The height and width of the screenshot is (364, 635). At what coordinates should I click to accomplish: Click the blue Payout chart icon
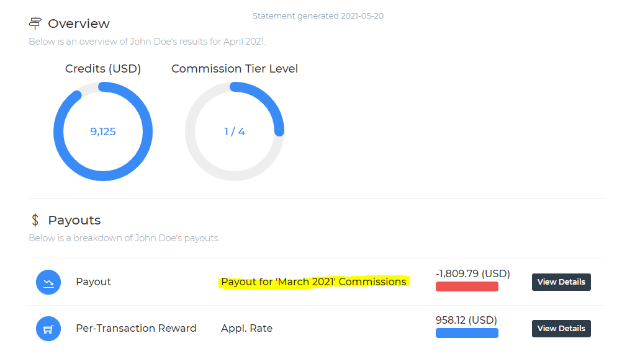pyautogui.click(x=48, y=282)
